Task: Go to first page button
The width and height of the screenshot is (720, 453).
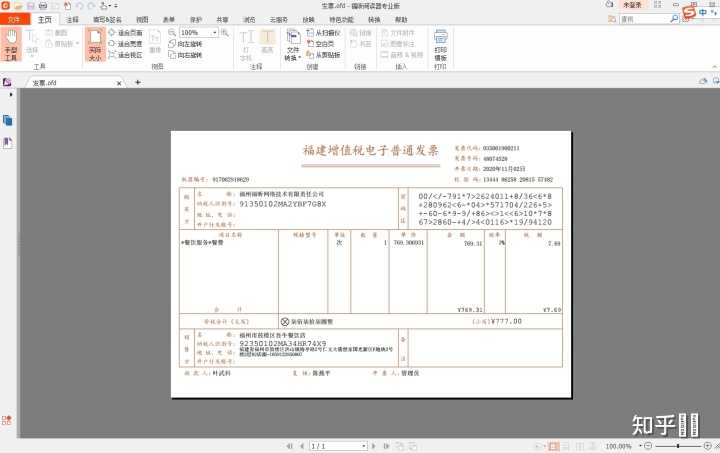Action: click(289, 446)
